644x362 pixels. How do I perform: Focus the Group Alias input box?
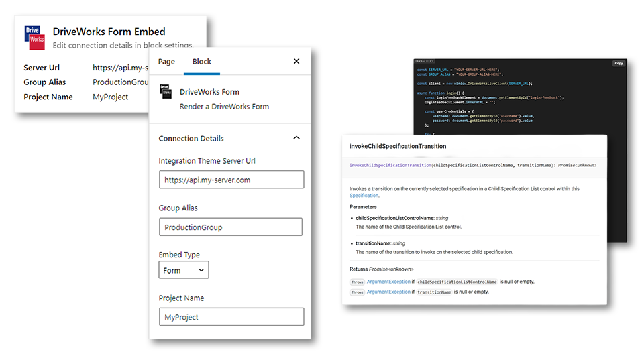click(230, 227)
